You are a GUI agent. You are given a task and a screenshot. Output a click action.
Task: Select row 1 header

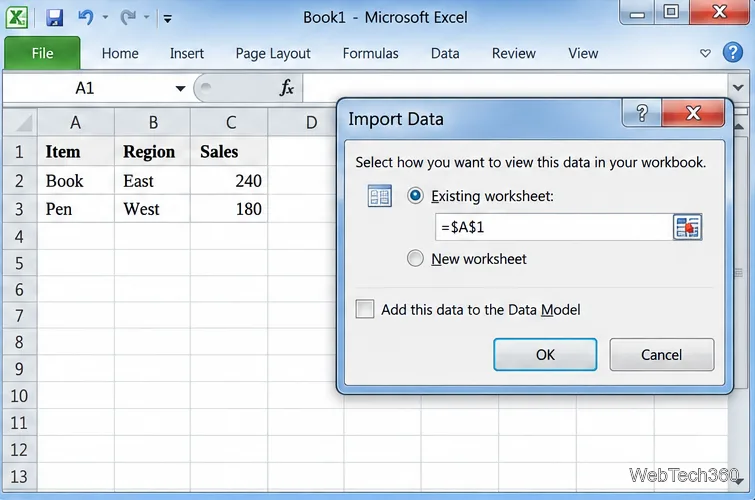pyautogui.click(x=19, y=152)
